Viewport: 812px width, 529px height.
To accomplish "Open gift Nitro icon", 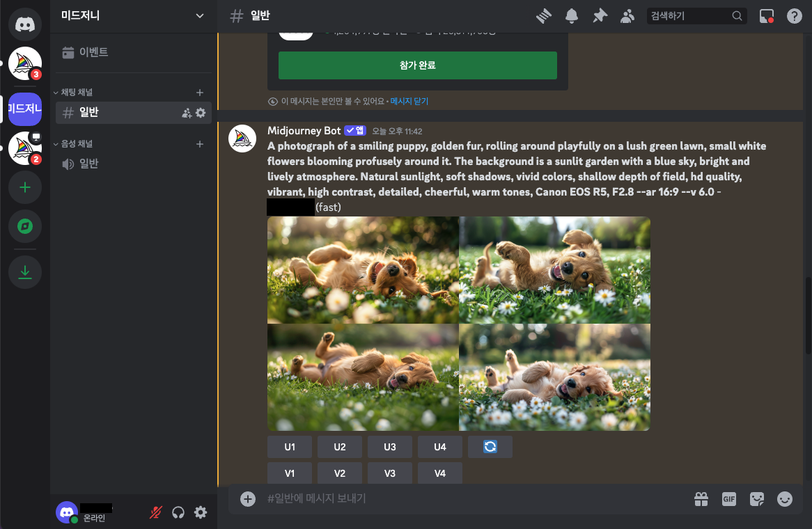I will point(701,499).
